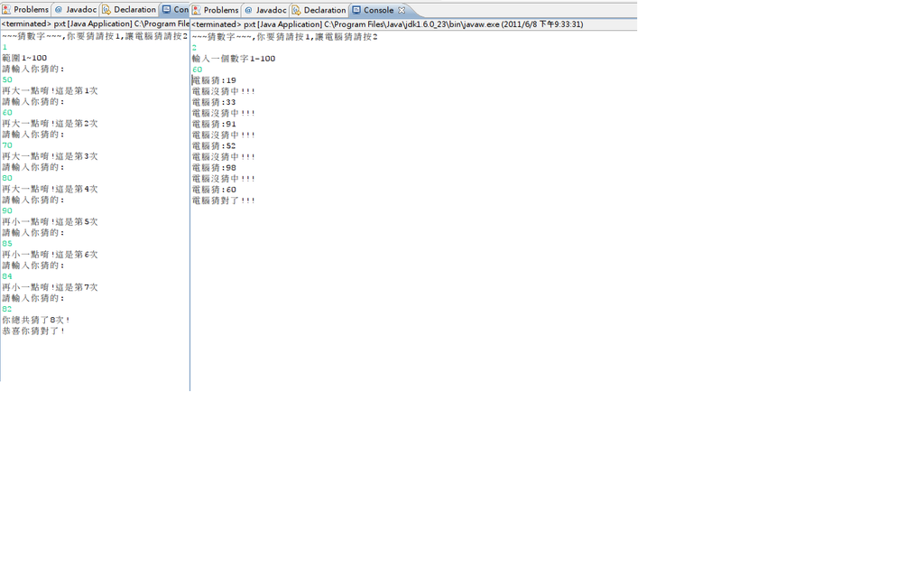Click green input '50' in left console
The image size is (924, 578).
tap(7, 79)
